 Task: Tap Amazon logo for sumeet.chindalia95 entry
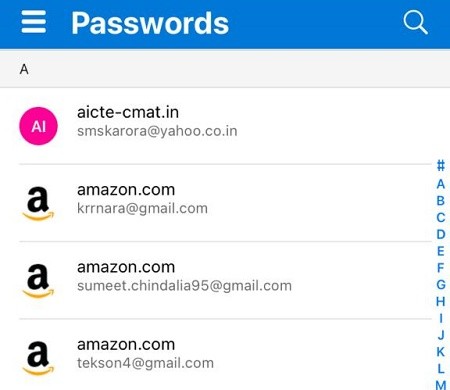coord(38,280)
